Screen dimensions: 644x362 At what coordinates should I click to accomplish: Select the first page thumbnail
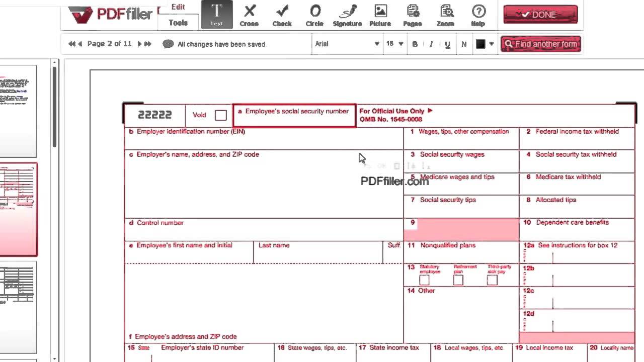click(x=18, y=111)
